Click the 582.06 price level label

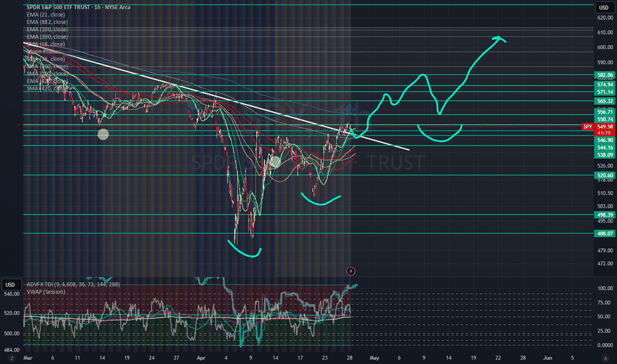tap(605, 75)
